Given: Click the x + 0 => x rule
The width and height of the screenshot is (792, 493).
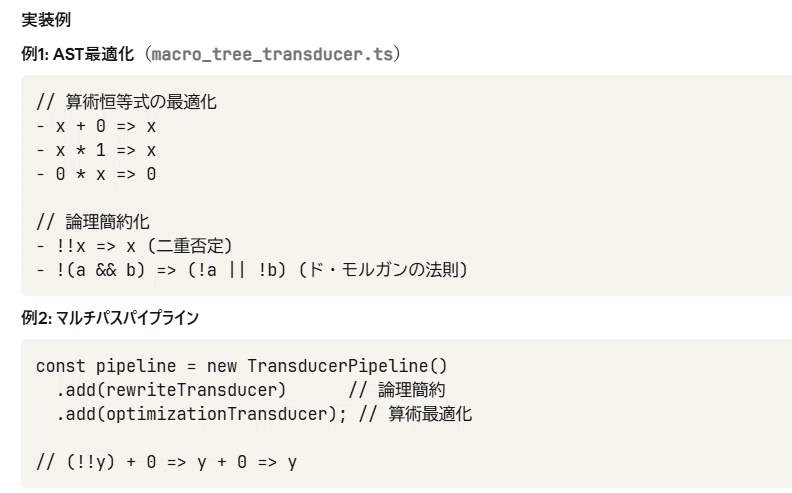Looking at the screenshot, I should (106, 126).
